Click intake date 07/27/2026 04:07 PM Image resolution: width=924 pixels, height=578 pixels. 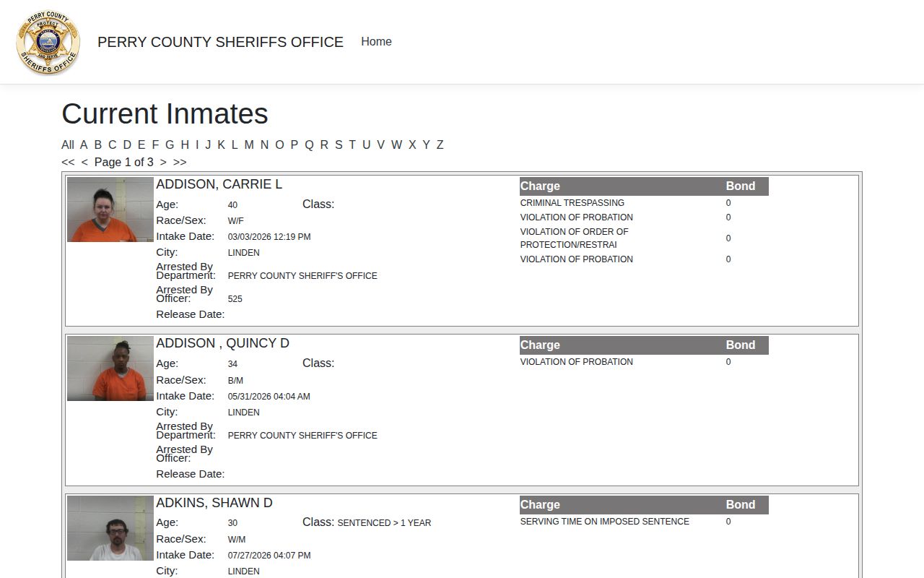coord(269,556)
